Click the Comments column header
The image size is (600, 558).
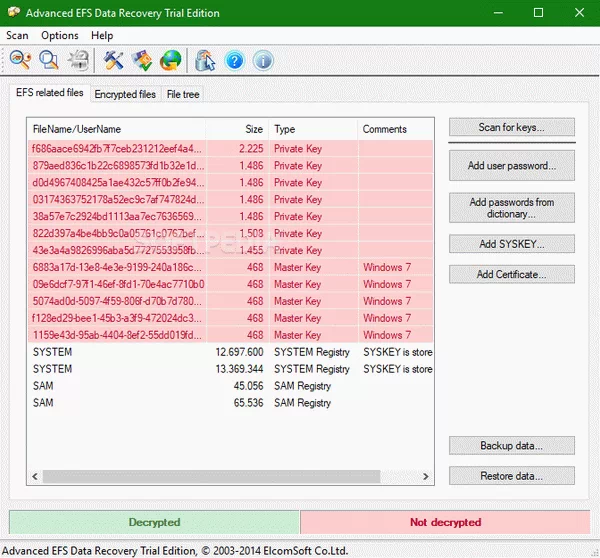pos(395,129)
